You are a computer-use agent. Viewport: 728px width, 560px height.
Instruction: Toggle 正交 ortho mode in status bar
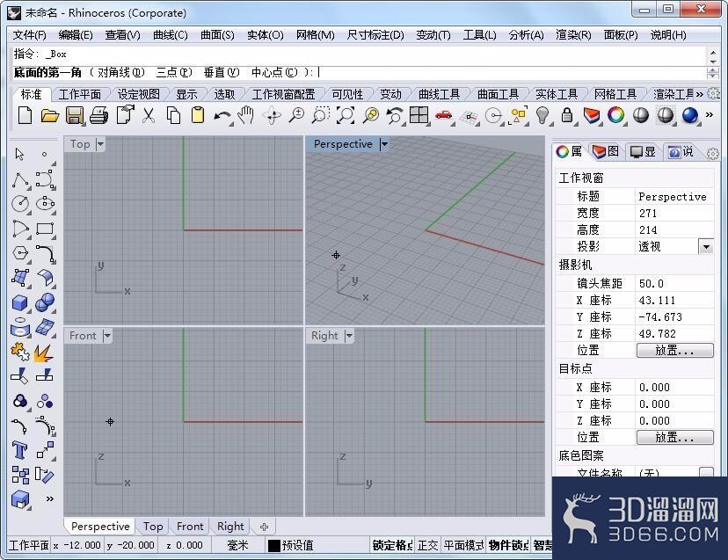(427, 545)
